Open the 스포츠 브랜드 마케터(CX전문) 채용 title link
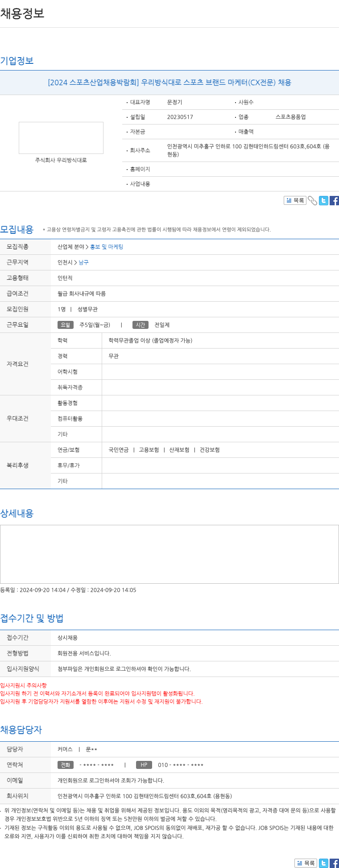The height and width of the screenshot is (868, 339). click(x=169, y=82)
